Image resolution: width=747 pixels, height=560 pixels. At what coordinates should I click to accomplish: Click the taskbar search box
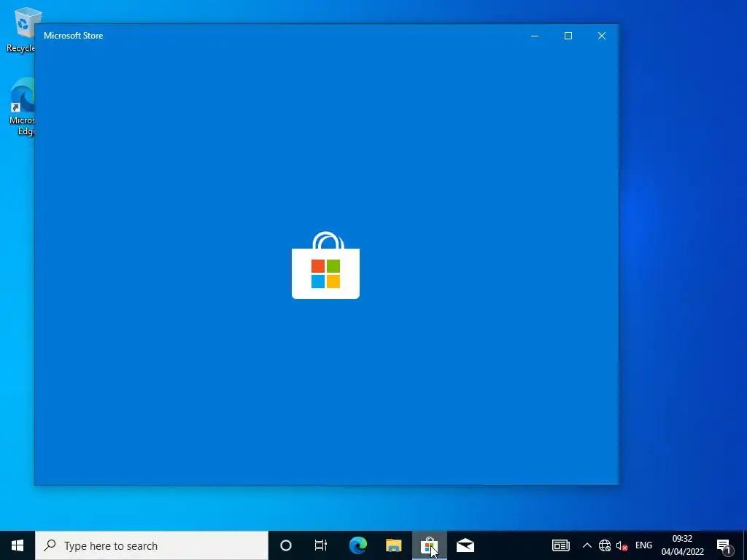(x=152, y=545)
